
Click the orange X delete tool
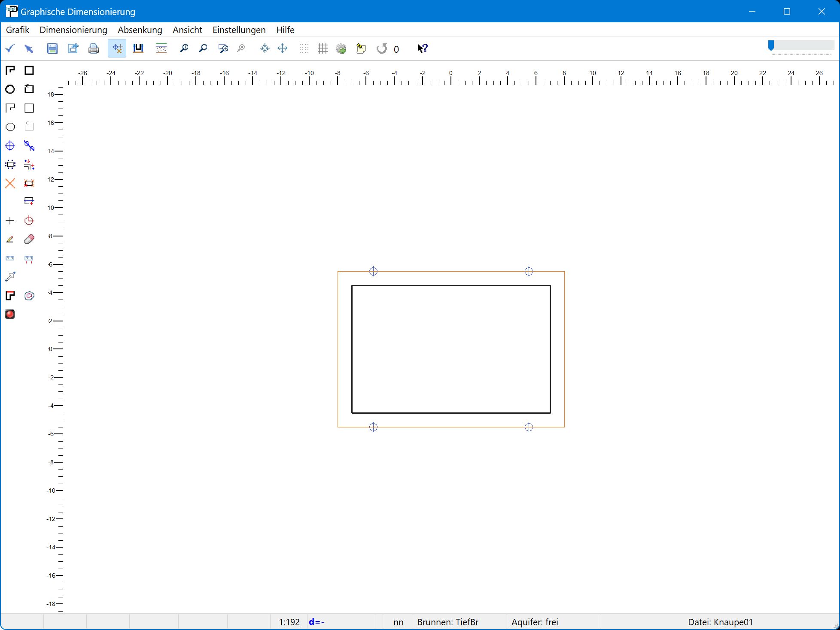pyautogui.click(x=10, y=184)
